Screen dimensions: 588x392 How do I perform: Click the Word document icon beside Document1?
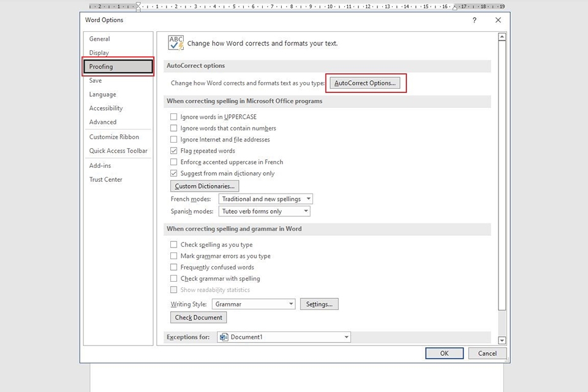click(224, 337)
